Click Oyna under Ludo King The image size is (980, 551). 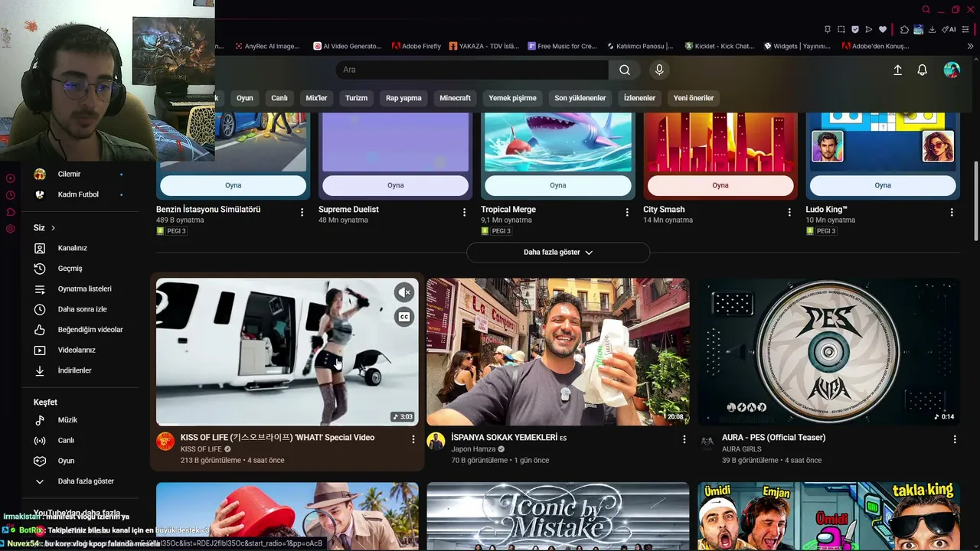[x=883, y=185]
